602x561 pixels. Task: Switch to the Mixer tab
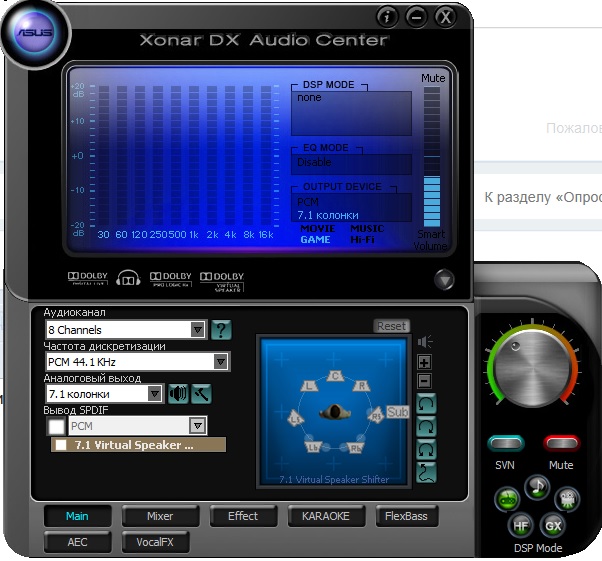[x=160, y=516]
